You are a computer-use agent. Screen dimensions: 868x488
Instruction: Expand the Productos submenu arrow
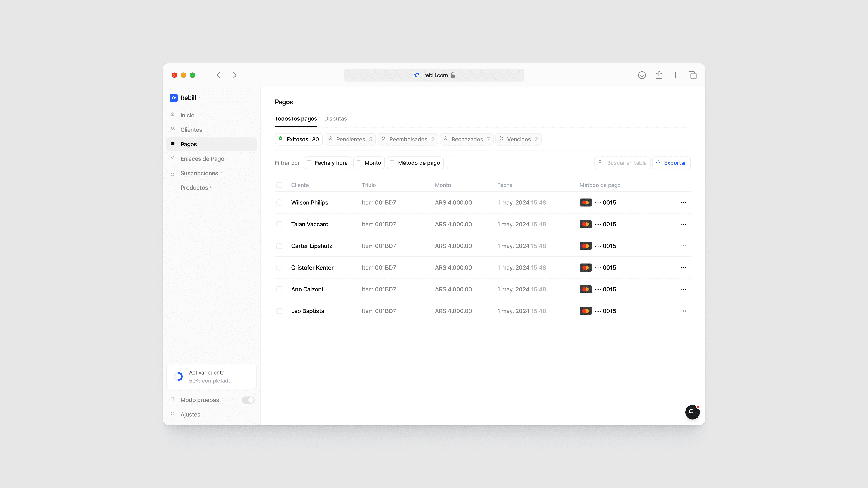211,187
